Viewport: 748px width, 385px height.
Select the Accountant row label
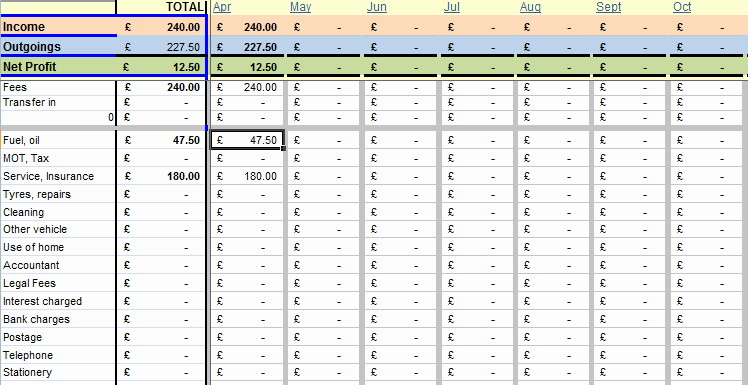(58, 265)
